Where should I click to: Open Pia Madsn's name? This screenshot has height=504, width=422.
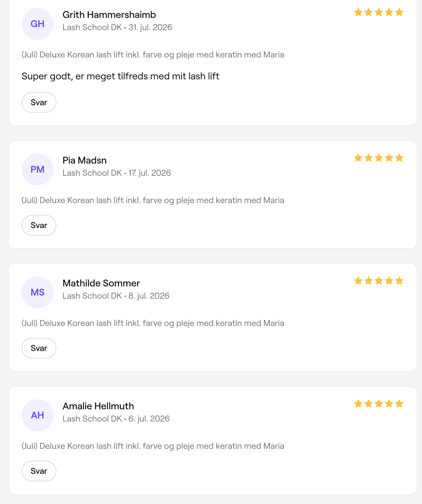tap(84, 160)
